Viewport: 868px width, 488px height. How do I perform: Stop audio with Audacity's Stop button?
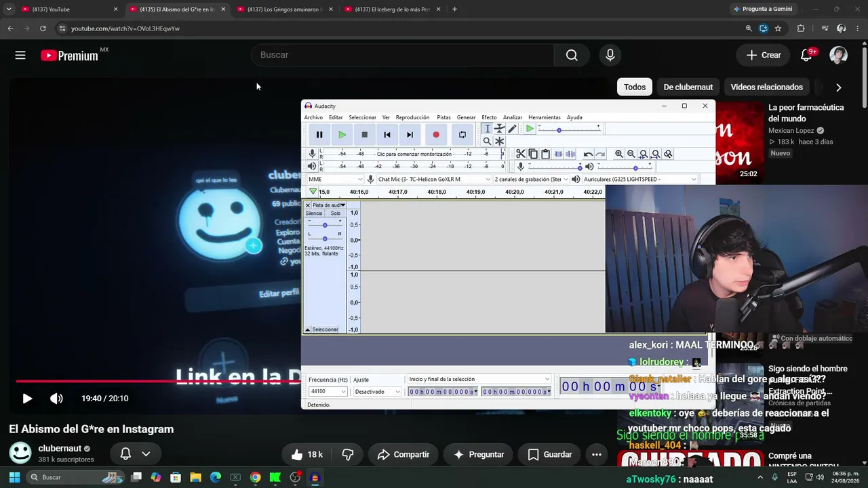click(364, 134)
